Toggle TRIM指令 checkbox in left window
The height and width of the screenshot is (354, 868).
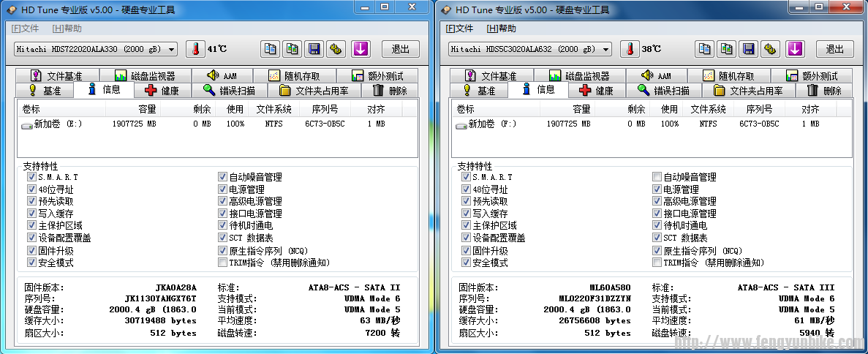tap(222, 263)
